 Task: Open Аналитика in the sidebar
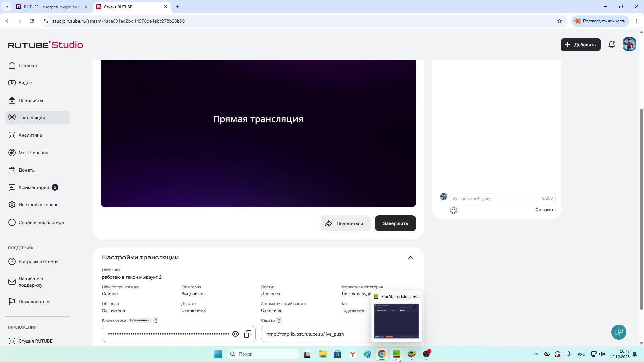click(30, 135)
